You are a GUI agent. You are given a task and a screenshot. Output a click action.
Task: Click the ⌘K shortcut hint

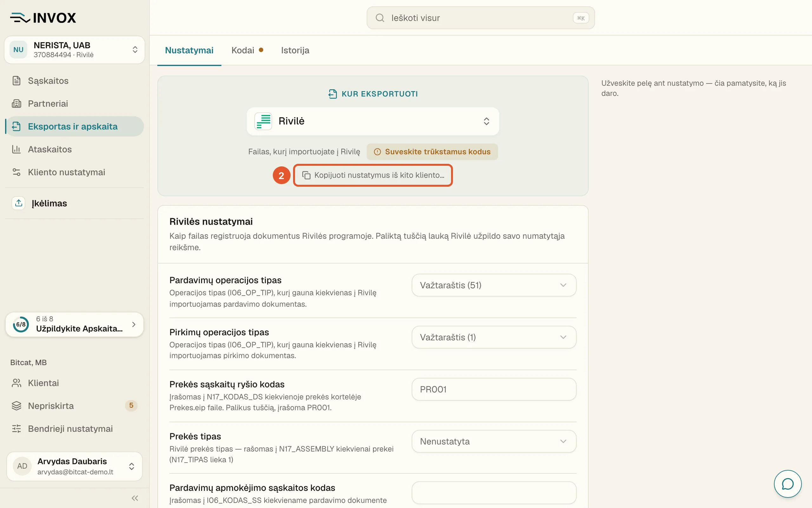pyautogui.click(x=581, y=18)
